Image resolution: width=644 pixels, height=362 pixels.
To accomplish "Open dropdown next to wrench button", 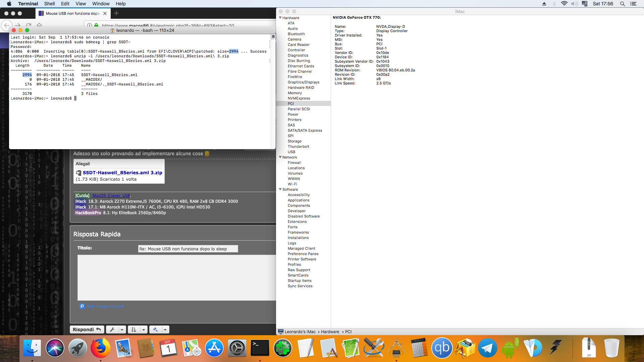I will pyautogui.click(x=122, y=329).
